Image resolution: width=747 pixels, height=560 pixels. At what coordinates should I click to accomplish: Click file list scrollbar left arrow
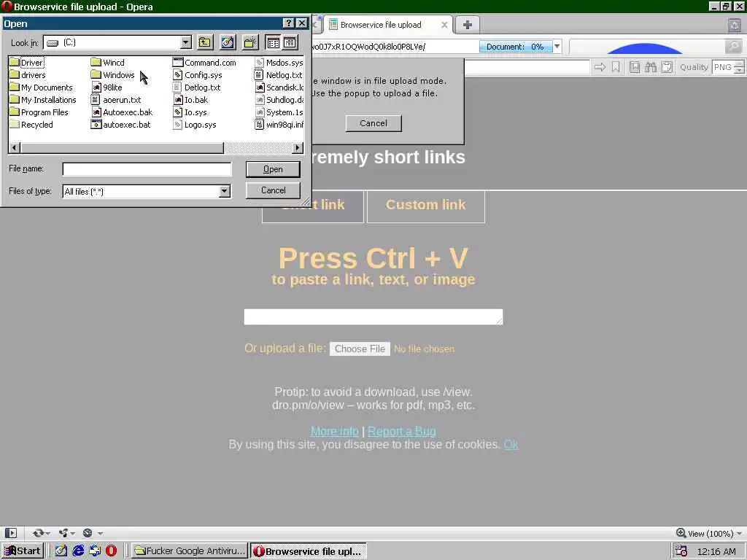point(15,147)
